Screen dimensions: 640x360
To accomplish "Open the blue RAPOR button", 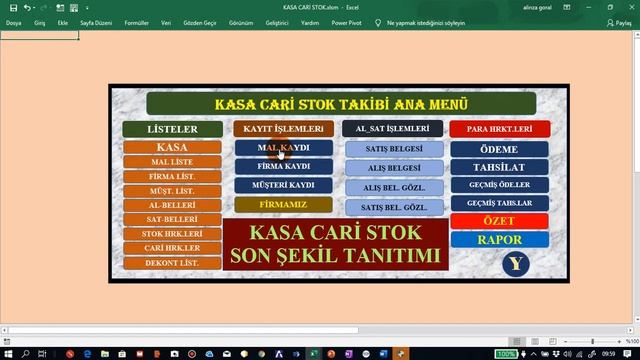I will (500, 240).
